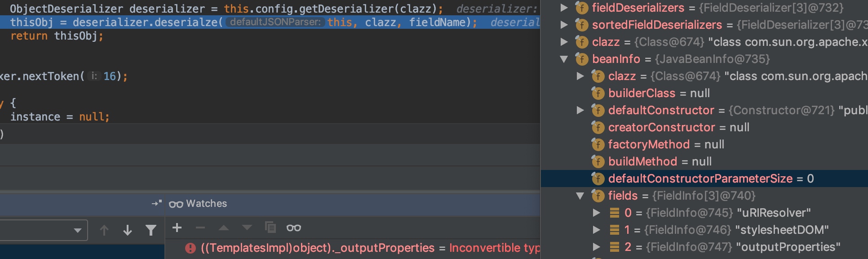The image size is (868, 259).
Task: Click the return thisObj code line
Action: click(x=57, y=36)
